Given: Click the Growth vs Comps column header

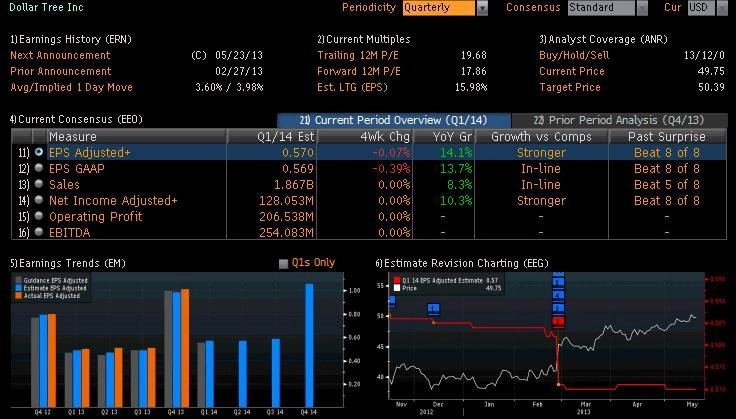Looking at the screenshot, I should (541, 137).
